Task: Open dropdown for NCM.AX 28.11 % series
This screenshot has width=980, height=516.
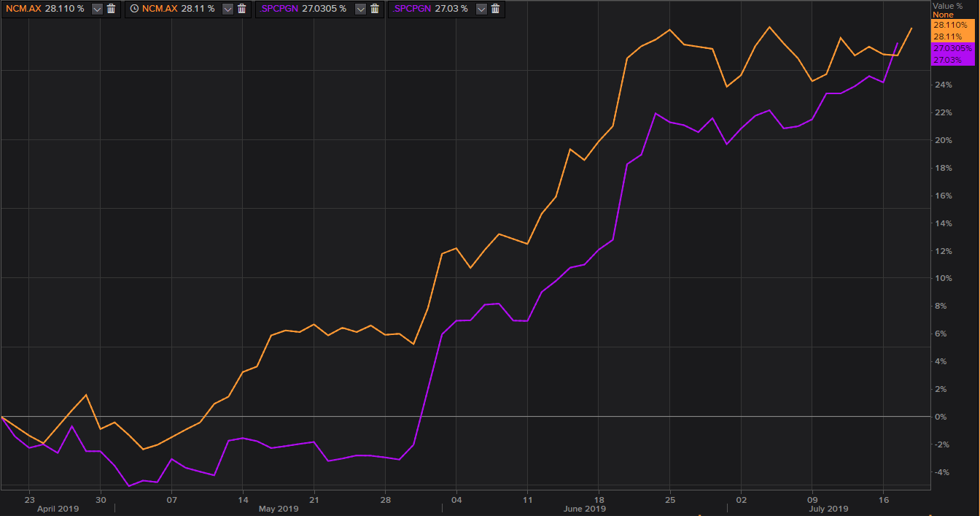Action: [x=227, y=9]
